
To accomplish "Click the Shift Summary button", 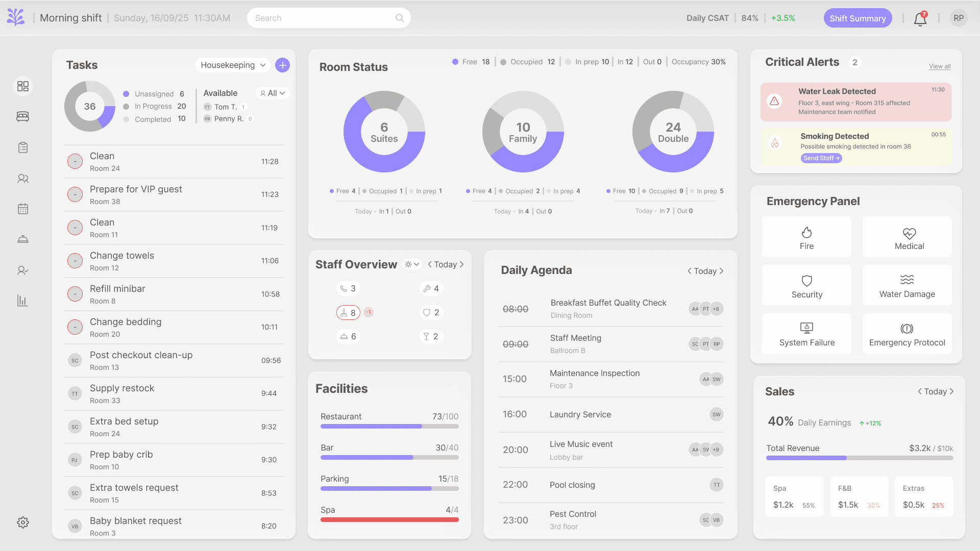I will (x=857, y=18).
